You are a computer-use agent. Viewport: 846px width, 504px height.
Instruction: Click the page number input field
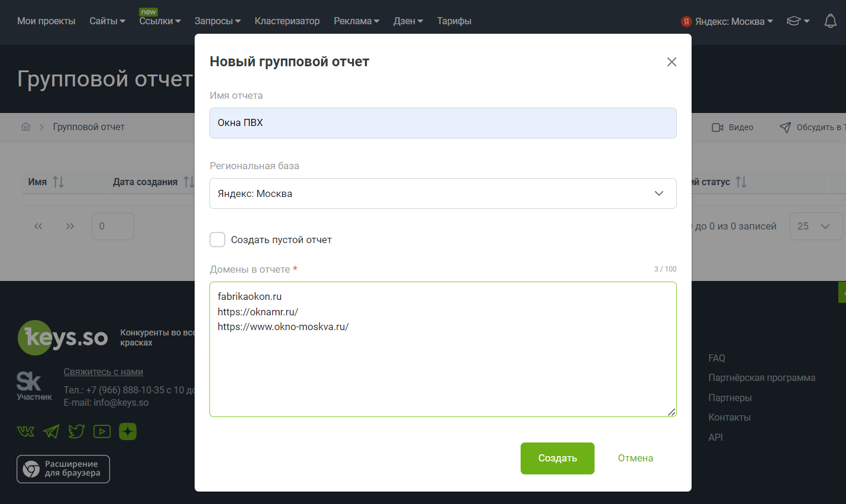pyautogui.click(x=113, y=227)
